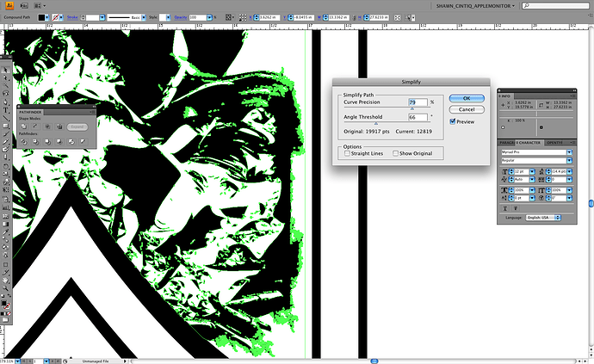
Task: Click the Illustrator Ai app icon
Action: pyautogui.click(x=9, y=6)
